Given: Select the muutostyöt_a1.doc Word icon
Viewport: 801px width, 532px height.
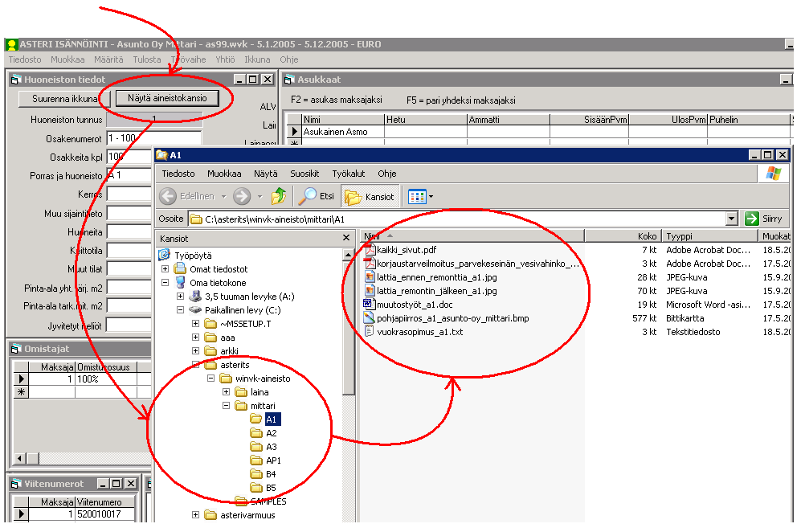Looking at the screenshot, I should (370, 304).
